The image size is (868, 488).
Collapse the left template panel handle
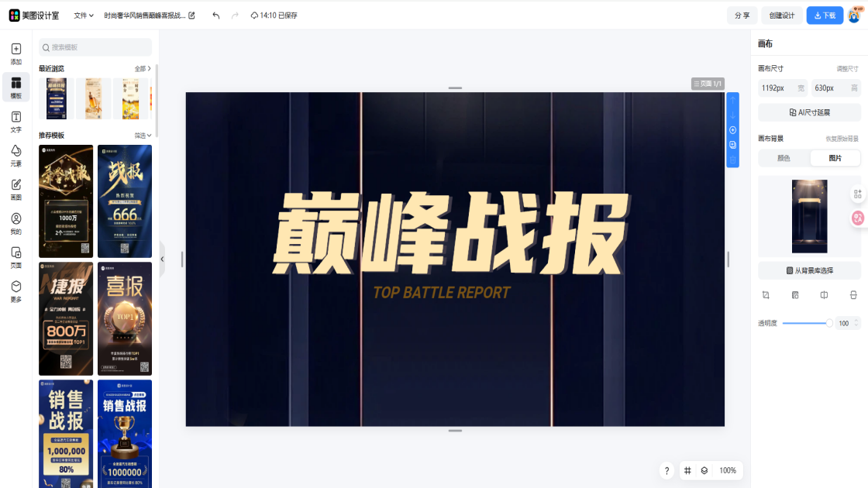point(162,259)
